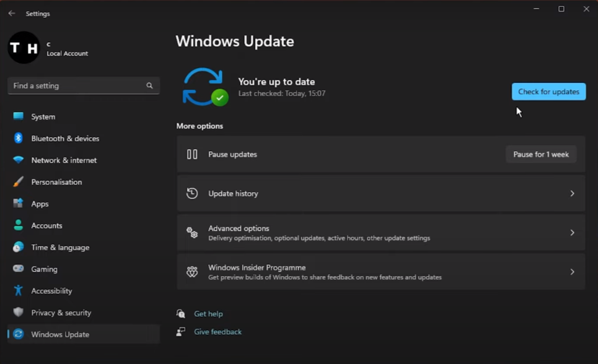Click the Pause updates label

(x=232, y=154)
